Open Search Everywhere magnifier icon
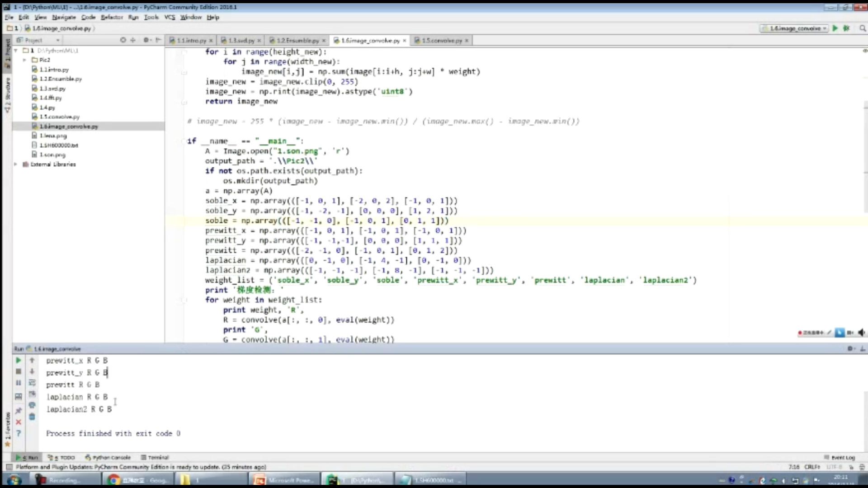The width and height of the screenshot is (868, 488). [x=862, y=28]
